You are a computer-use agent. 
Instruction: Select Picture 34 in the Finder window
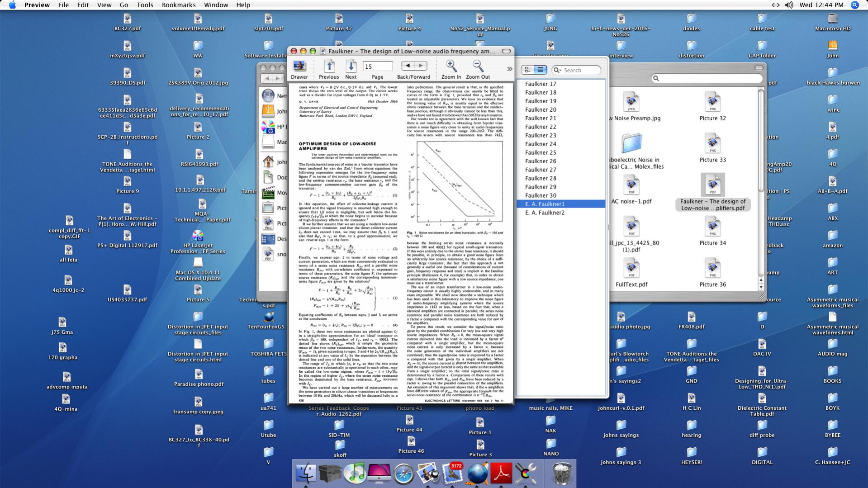point(712,231)
